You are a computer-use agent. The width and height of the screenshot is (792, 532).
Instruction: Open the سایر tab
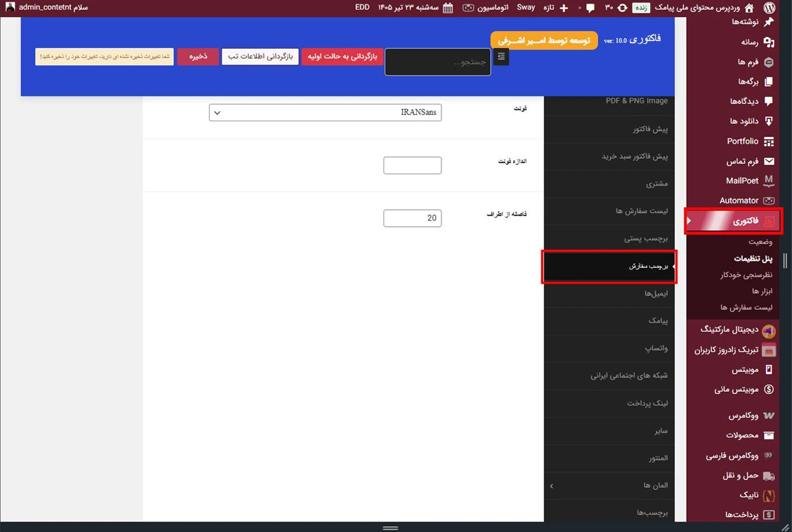pos(609,431)
